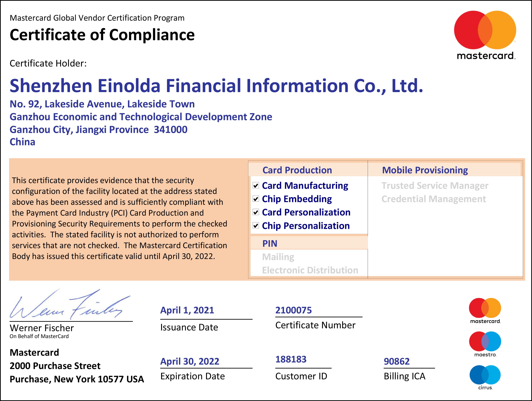Select the Mobile Provisioning section header
Image resolution: width=532 pixels, height=401 pixels.
click(425, 170)
